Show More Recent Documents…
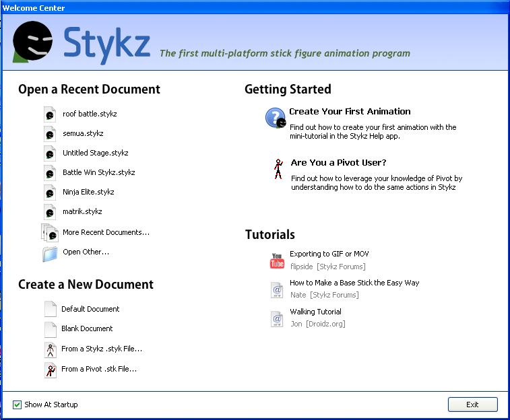Image resolution: width=510 pixels, height=420 pixels. (x=106, y=232)
